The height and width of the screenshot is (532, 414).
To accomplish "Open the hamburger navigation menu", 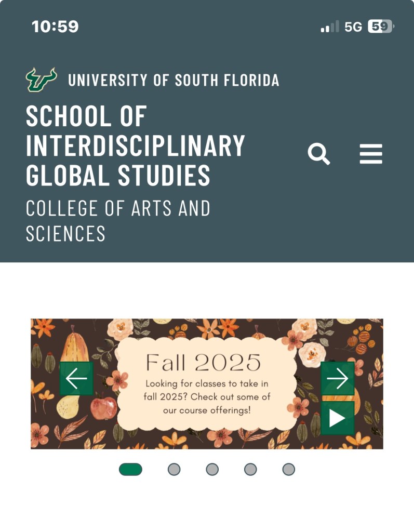I will pos(371,154).
